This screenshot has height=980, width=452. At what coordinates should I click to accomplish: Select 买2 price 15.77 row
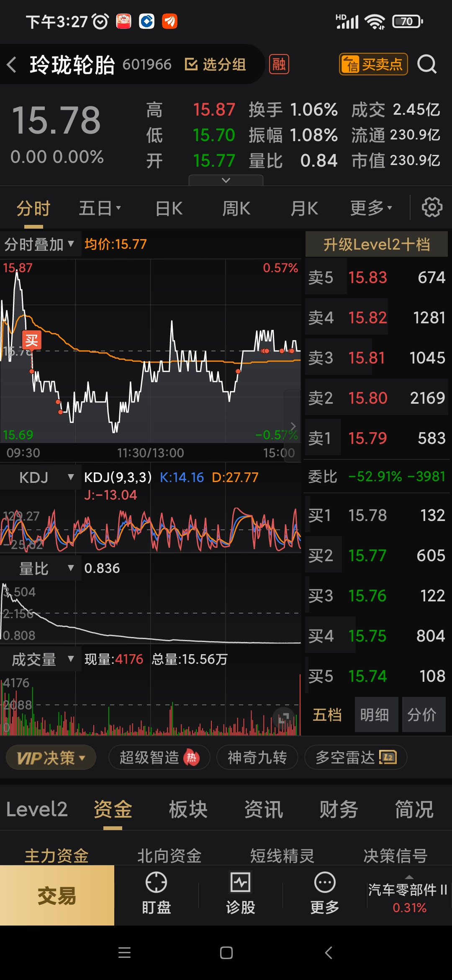click(377, 555)
